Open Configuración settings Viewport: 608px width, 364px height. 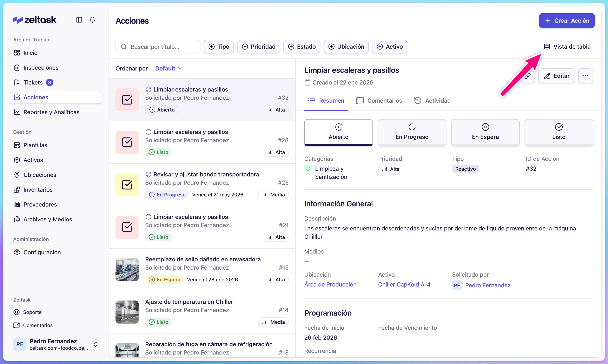[42, 252]
